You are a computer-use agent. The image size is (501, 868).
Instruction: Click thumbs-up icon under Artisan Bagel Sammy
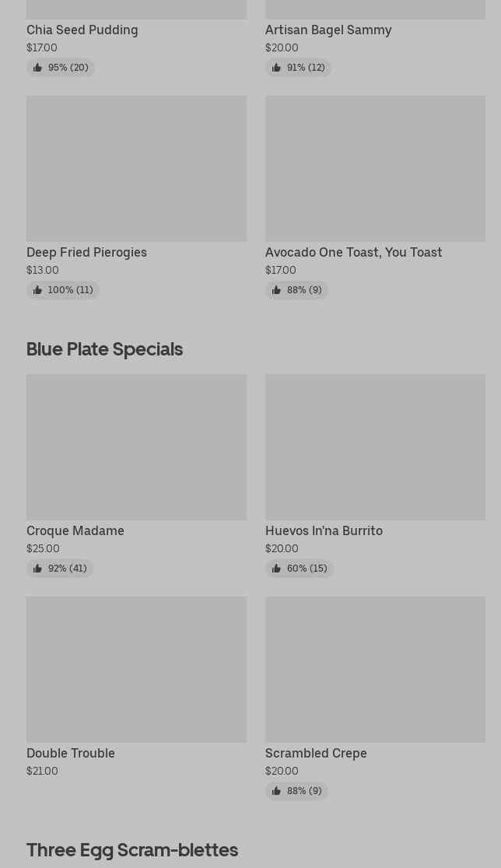click(x=276, y=68)
